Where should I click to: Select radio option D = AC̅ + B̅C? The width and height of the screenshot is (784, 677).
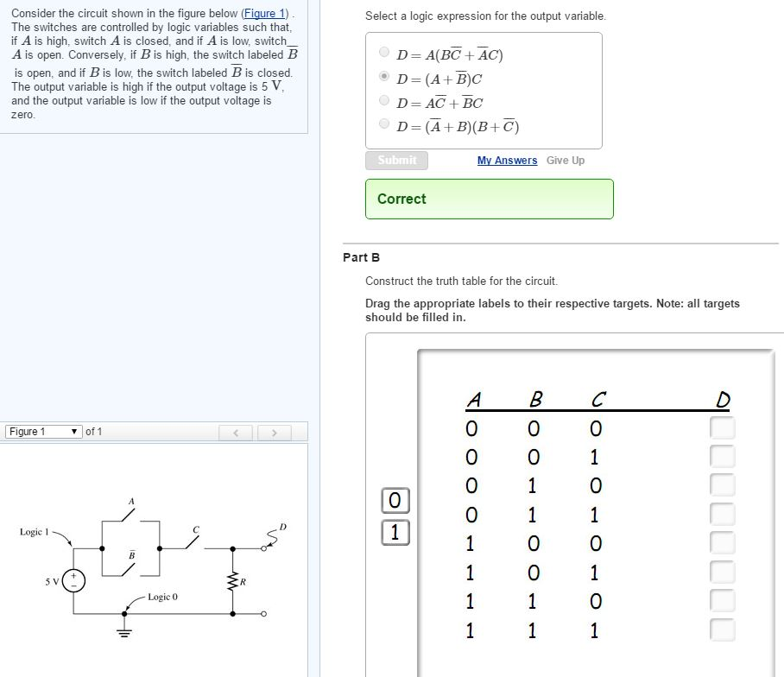[384, 100]
